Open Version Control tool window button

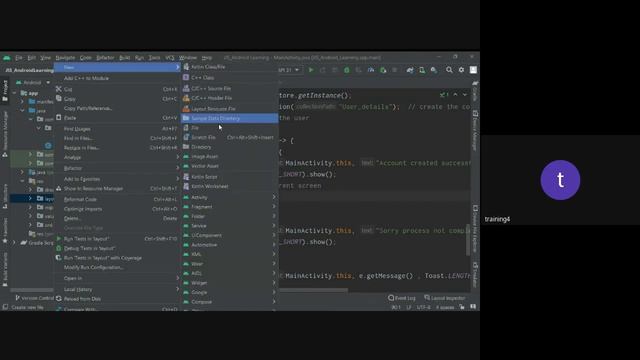(34, 298)
